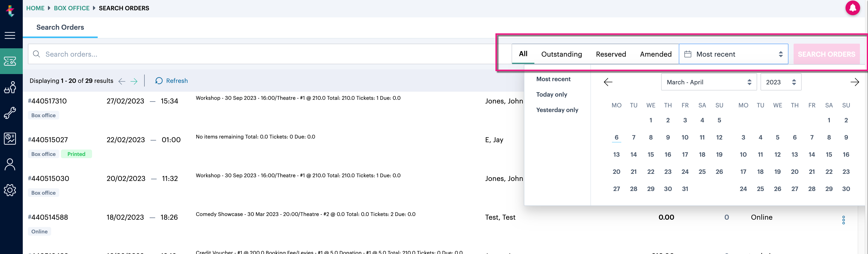Select the Outstanding filter tab
This screenshot has width=868, height=254.
(561, 54)
